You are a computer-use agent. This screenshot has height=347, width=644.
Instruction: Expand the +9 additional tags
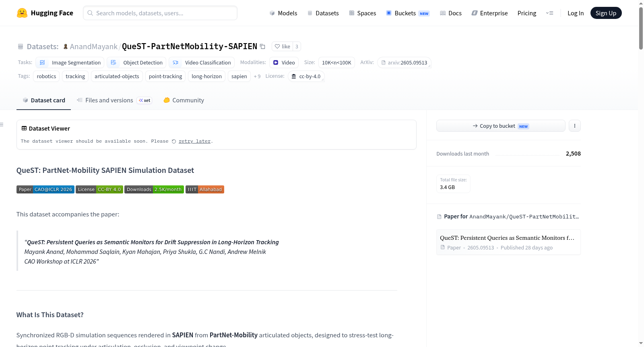tap(257, 76)
